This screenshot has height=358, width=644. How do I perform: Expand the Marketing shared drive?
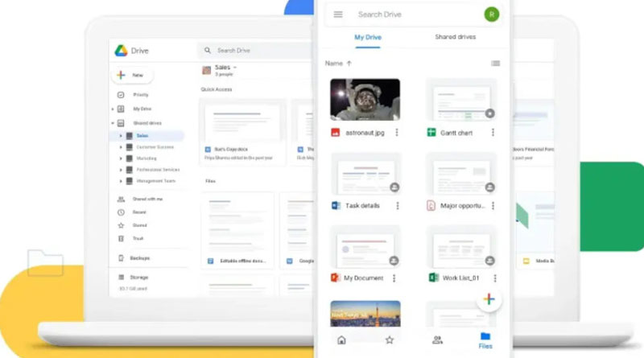tap(120, 158)
